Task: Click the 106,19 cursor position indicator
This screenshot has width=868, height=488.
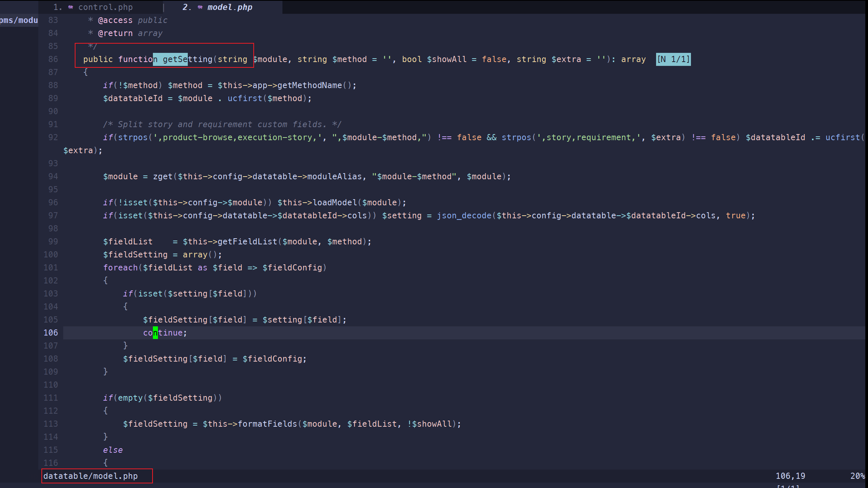Action: [x=790, y=476]
